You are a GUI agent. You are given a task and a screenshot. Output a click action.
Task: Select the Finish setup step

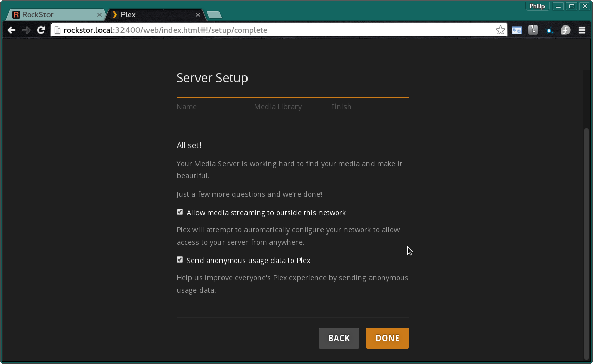tap(341, 107)
